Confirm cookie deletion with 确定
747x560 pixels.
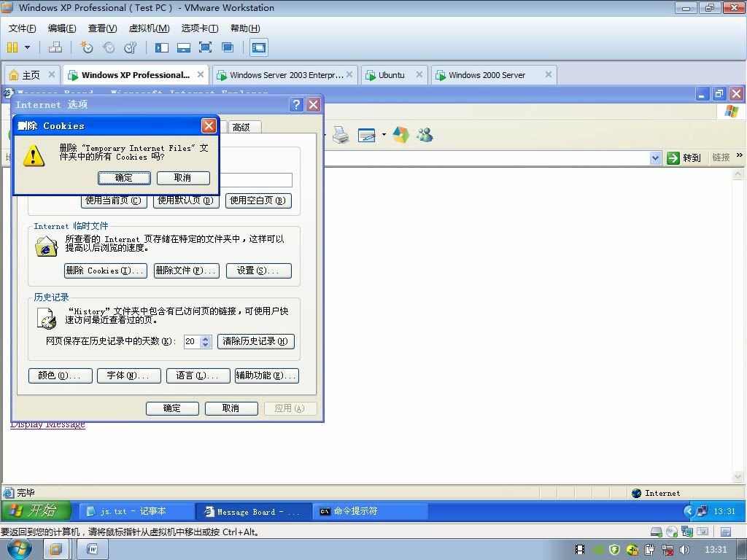tap(124, 178)
